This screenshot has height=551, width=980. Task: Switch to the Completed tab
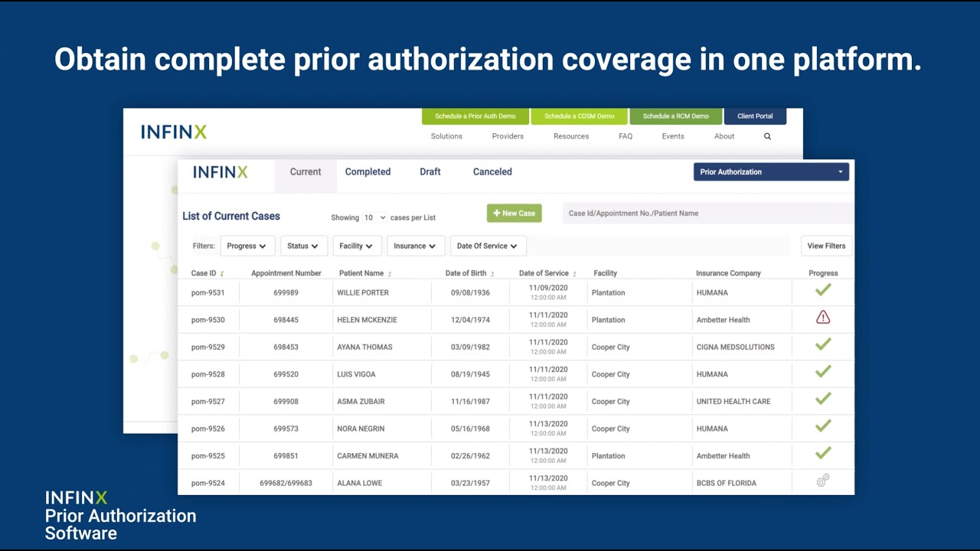[367, 172]
